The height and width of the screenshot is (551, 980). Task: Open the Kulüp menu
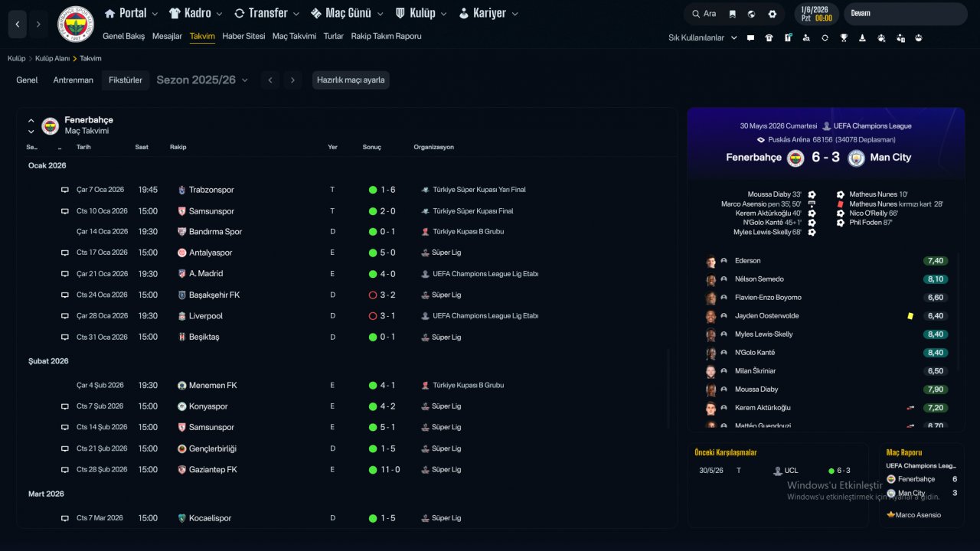421,13
